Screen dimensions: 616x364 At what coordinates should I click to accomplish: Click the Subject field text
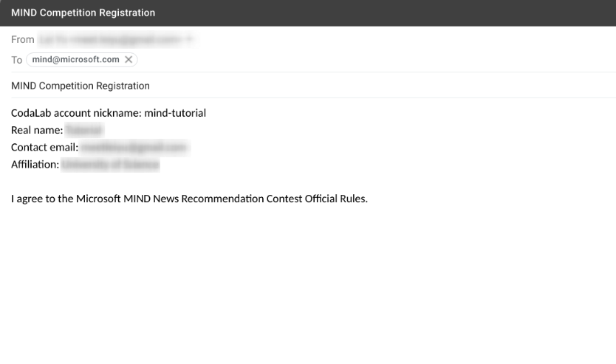tap(81, 86)
